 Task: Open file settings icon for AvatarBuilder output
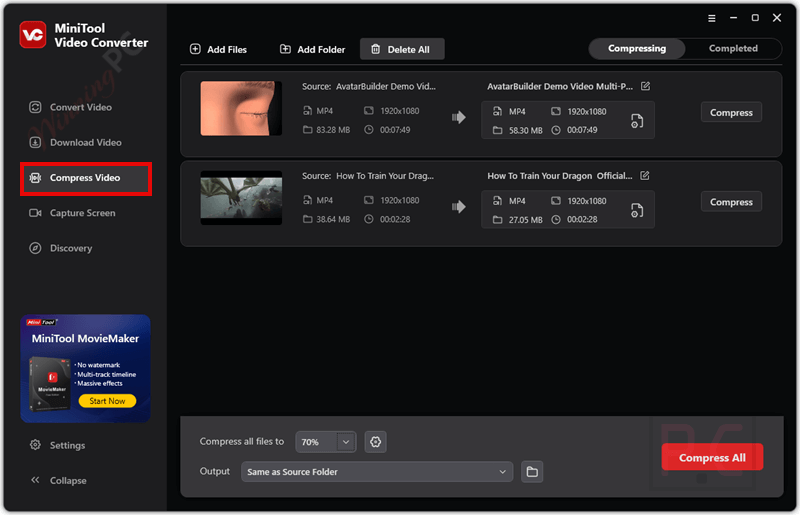point(637,121)
